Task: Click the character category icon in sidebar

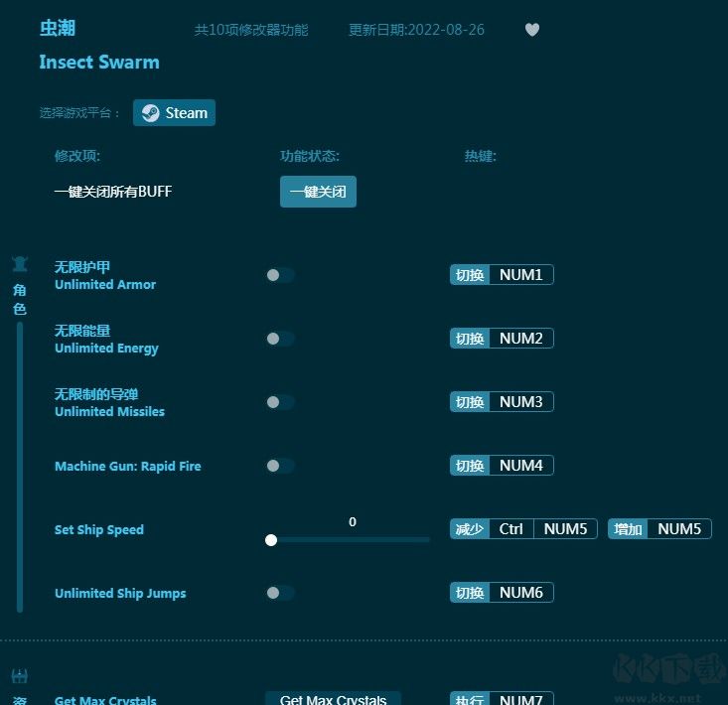Action: point(20,264)
